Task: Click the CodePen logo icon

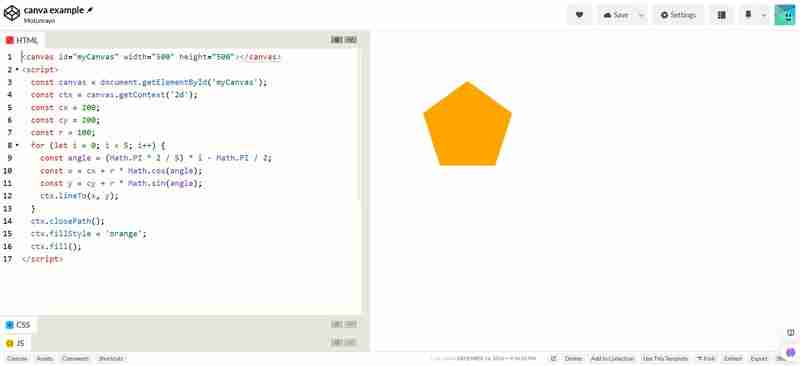Action: point(12,14)
